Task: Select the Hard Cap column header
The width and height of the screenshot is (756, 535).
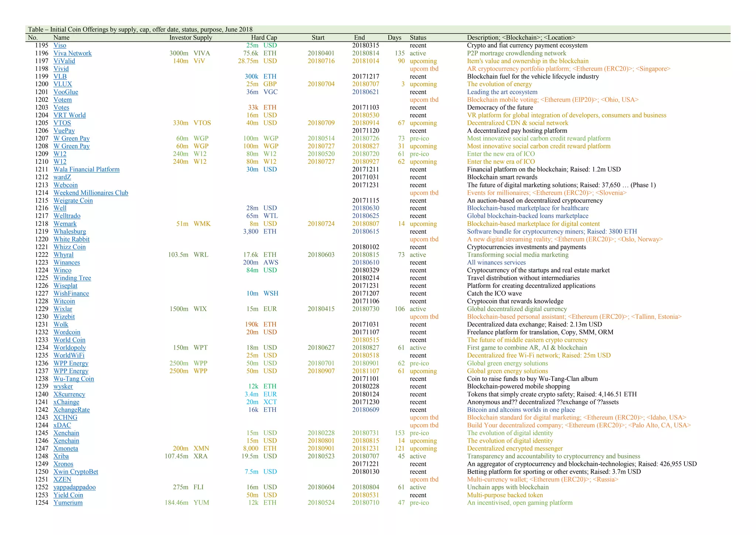Action: pos(264,38)
